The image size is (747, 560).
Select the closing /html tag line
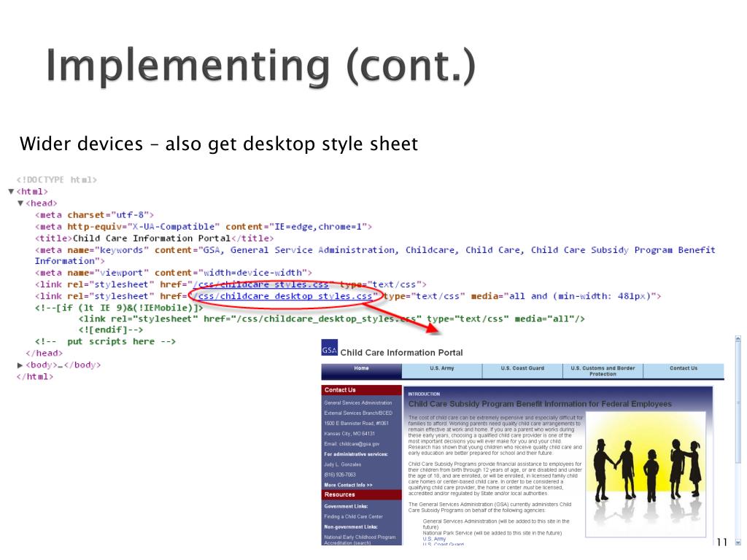35,377
